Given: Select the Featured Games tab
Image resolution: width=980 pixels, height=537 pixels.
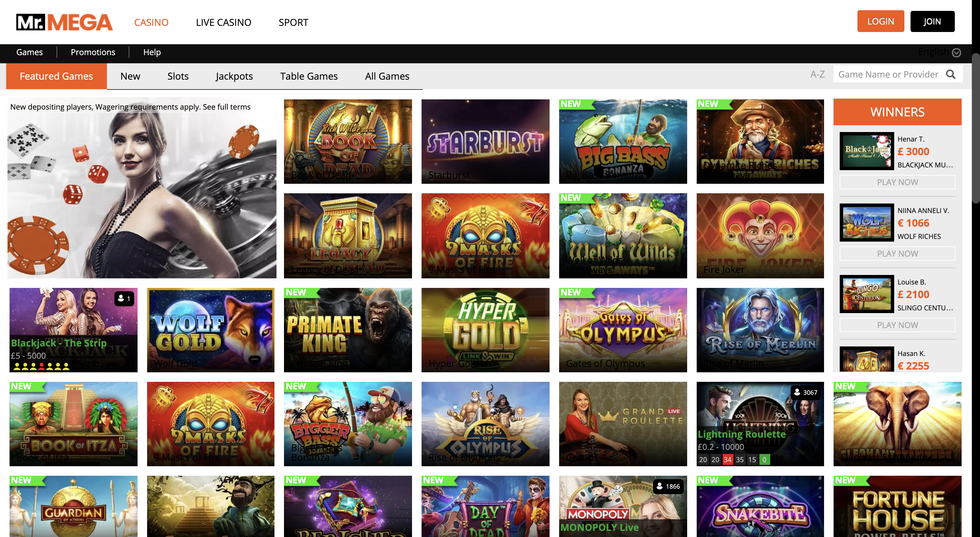Looking at the screenshot, I should [x=56, y=76].
